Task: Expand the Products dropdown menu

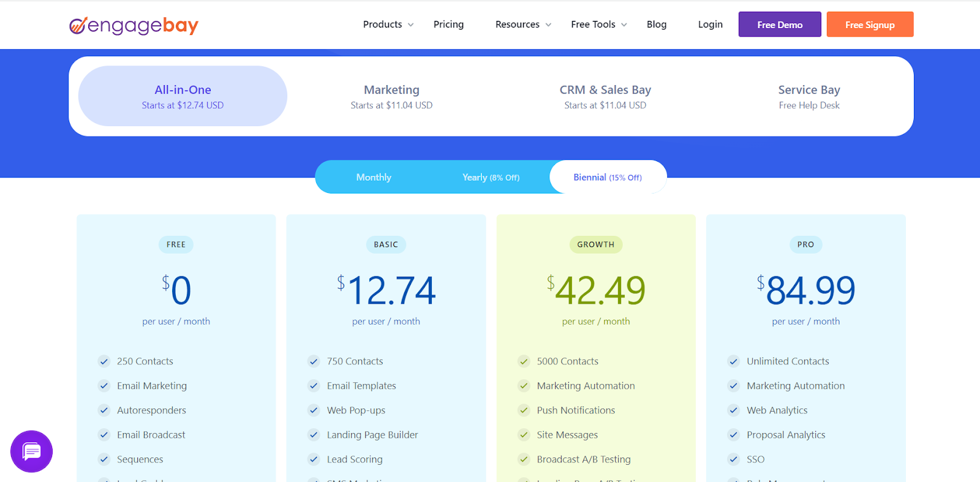Action: (x=388, y=24)
